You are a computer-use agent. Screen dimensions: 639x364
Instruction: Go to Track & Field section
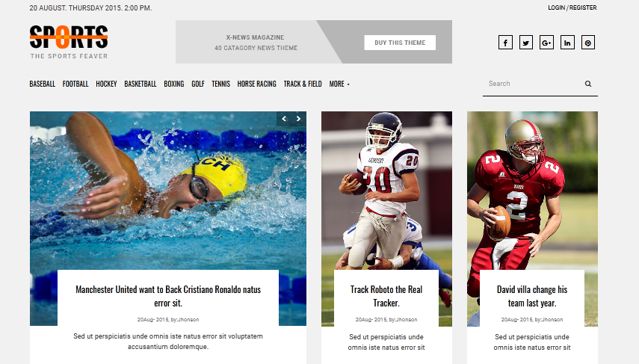coord(303,84)
